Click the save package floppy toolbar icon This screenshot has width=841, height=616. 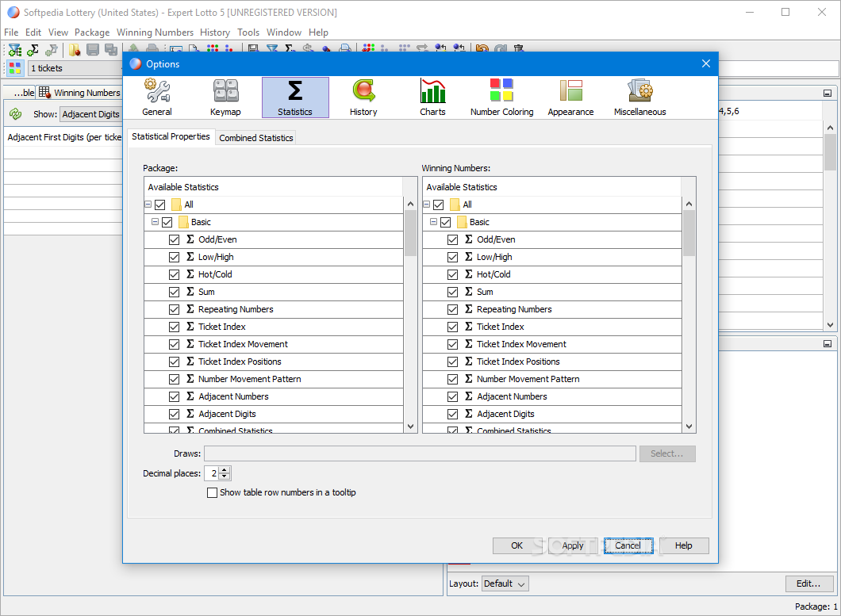pyautogui.click(x=93, y=50)
